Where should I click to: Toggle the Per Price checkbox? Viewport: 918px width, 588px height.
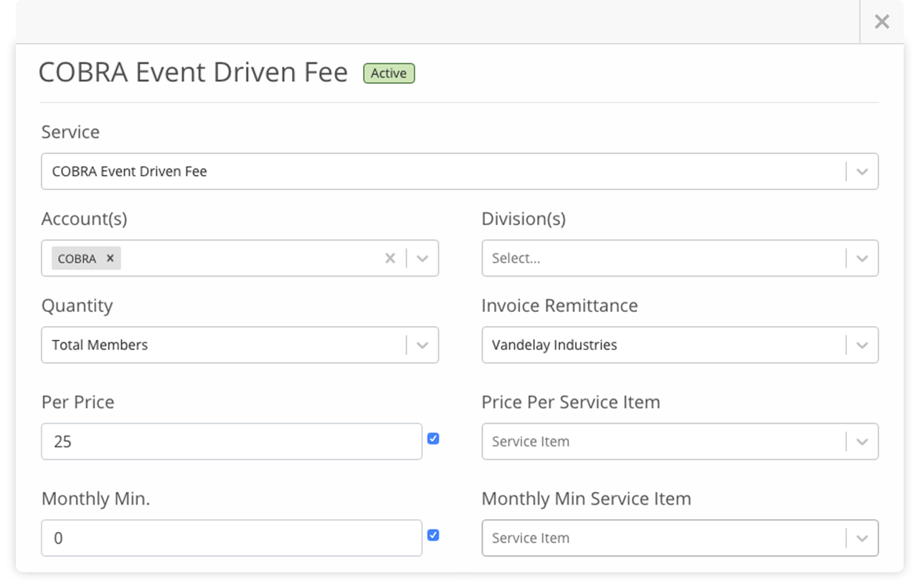433,439
